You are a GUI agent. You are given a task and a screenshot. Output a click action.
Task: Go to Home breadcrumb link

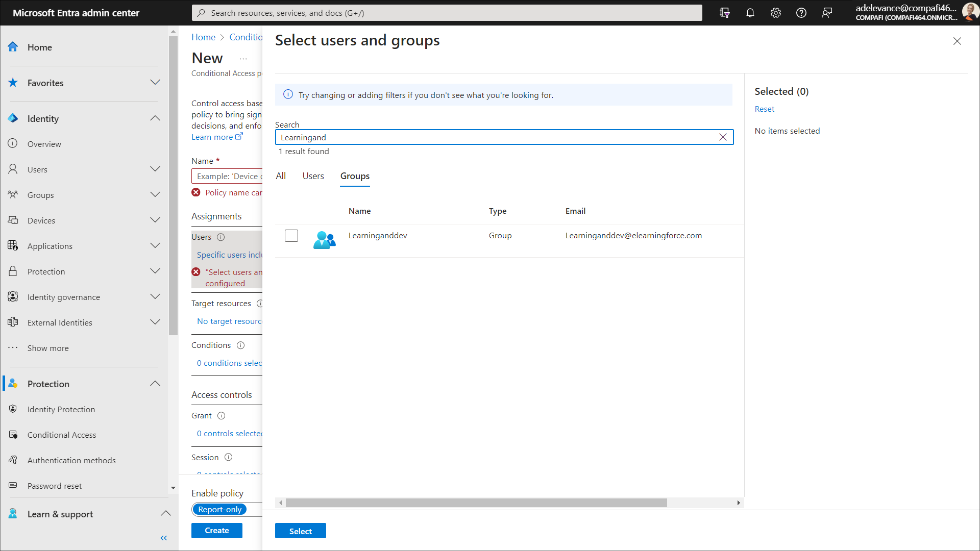click(203, 37)
